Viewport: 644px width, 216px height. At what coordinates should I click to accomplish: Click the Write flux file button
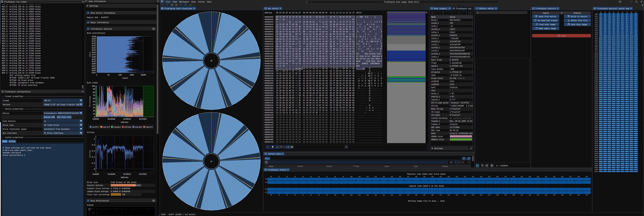point(577,21)
